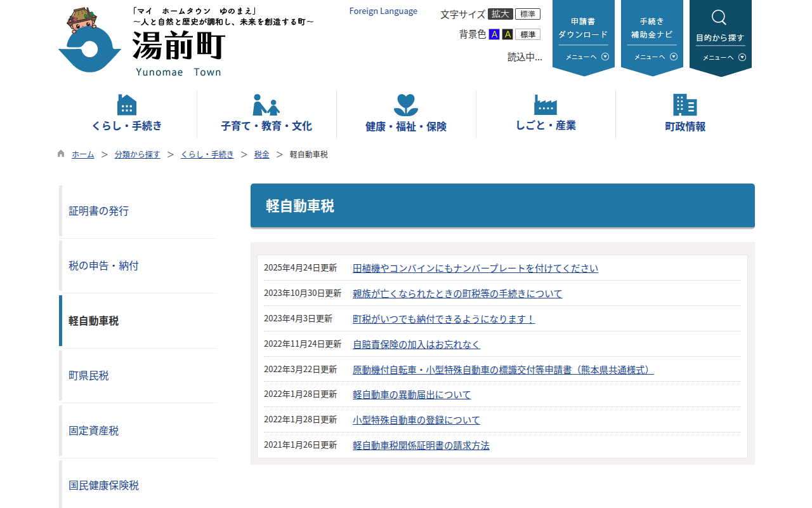The height and width of the screenshot is (508, 812).
Task: Click the magnifier icon in 目的から探す
Action: 719,18
